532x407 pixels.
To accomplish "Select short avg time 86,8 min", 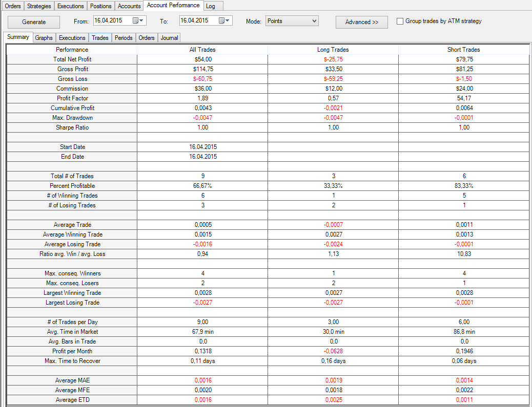I will [x=464, y=332].
